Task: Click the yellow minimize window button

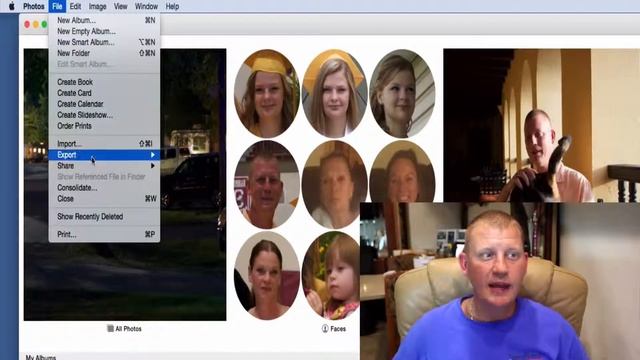Action: pos(36,24)
